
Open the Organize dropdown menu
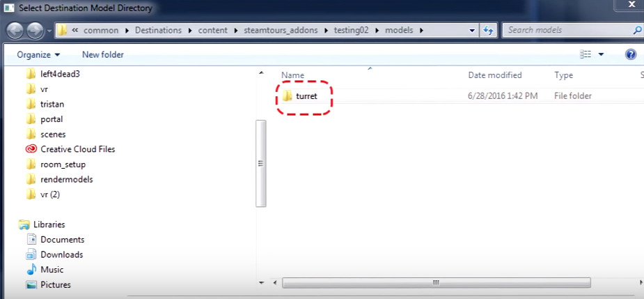pos(38,54)
